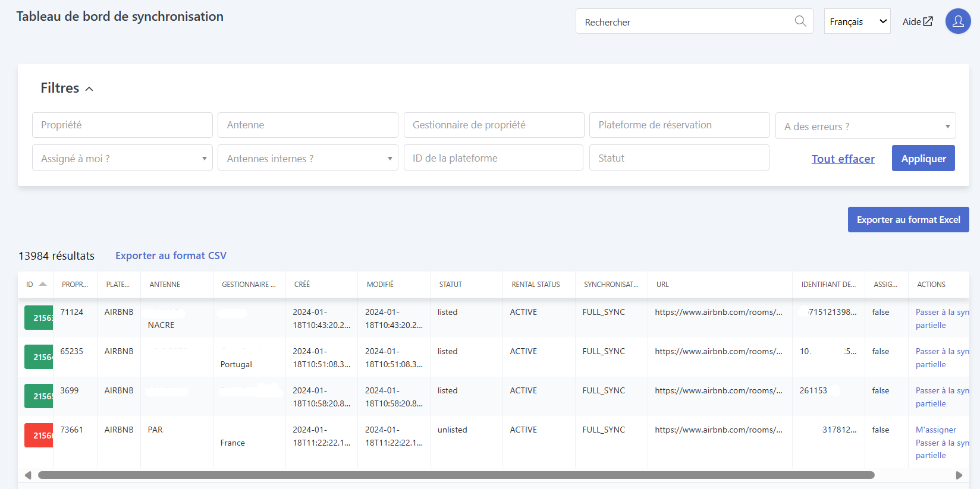This screenshot has width=980, height=489.
Task: Open the 'Antennes internes ?' dropdown
Action: (x=308, y=158)
